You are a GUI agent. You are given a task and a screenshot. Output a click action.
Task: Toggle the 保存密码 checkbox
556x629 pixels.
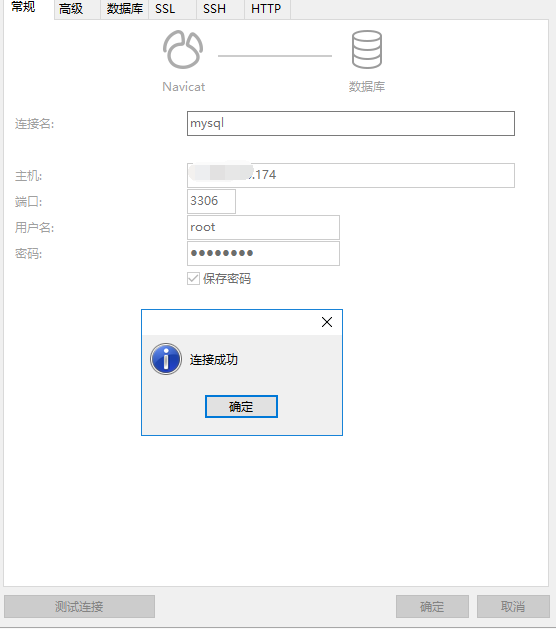point(193,278)
